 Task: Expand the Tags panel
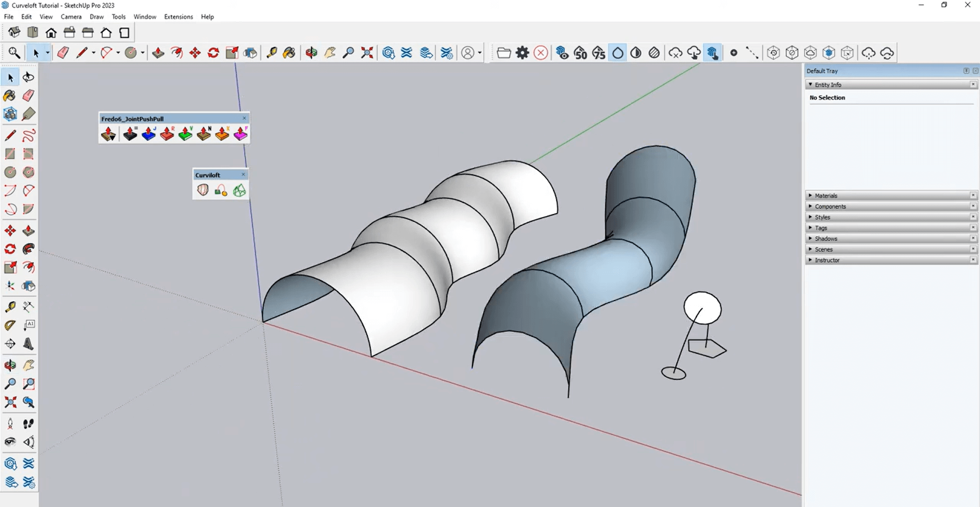click(821, 228)
